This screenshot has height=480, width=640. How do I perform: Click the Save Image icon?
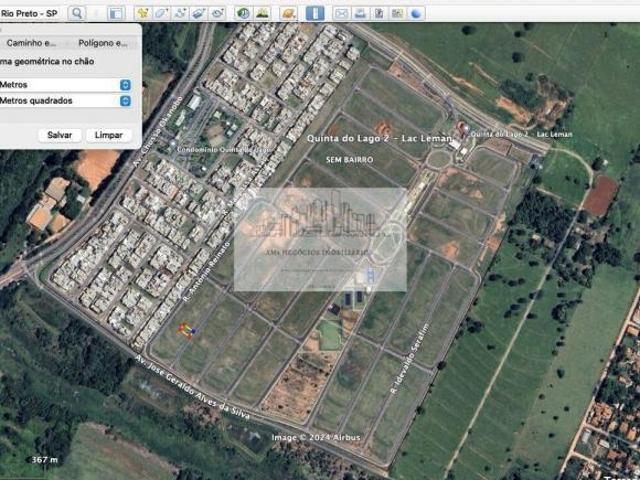[379, 13]
